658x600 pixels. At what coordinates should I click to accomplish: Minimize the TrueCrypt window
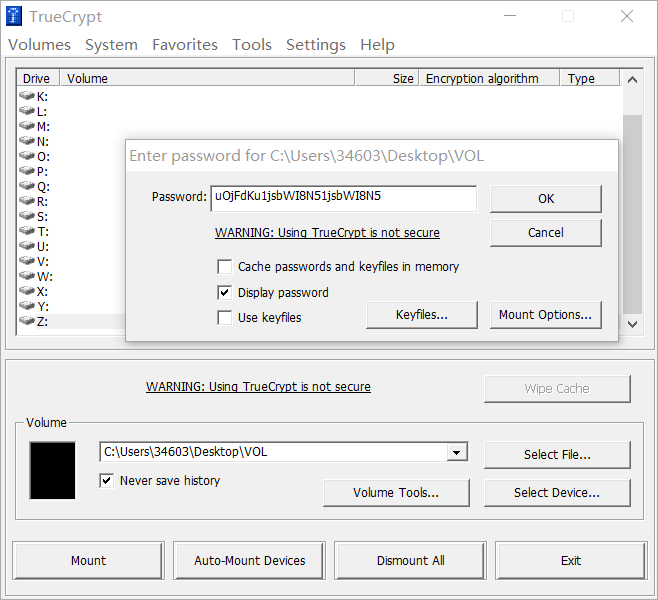point(510,16)
